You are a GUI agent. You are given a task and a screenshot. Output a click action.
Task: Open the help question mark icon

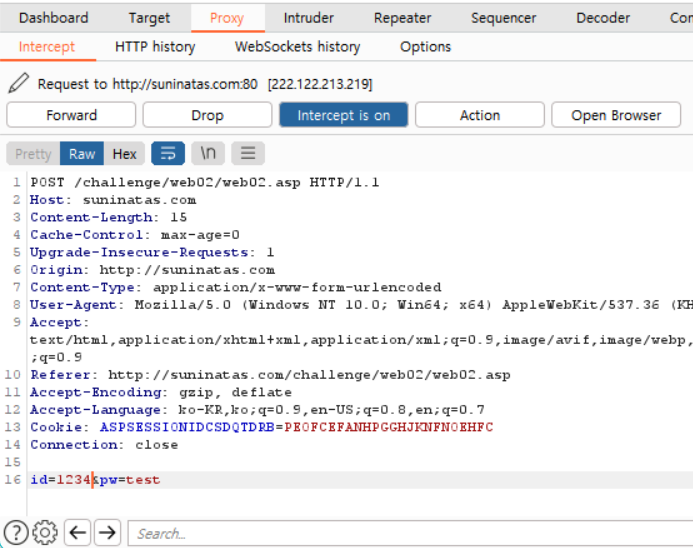16,533
